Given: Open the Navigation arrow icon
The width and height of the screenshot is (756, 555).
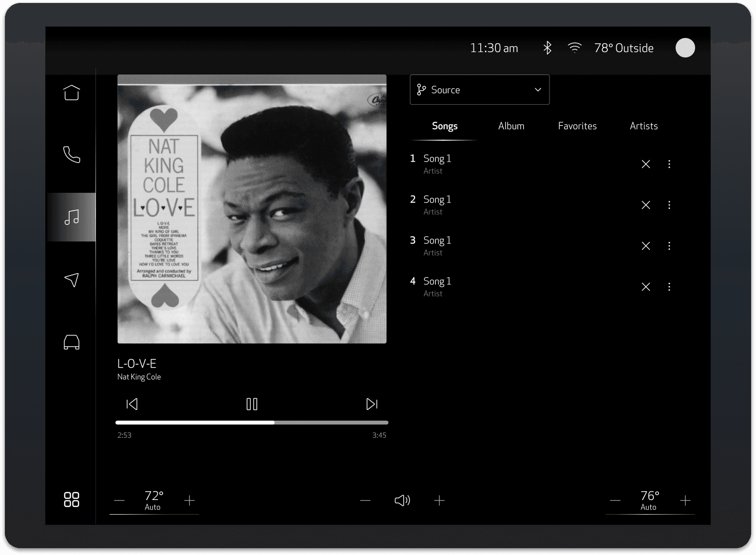Looking at the screenshot, I should (72, 279).
